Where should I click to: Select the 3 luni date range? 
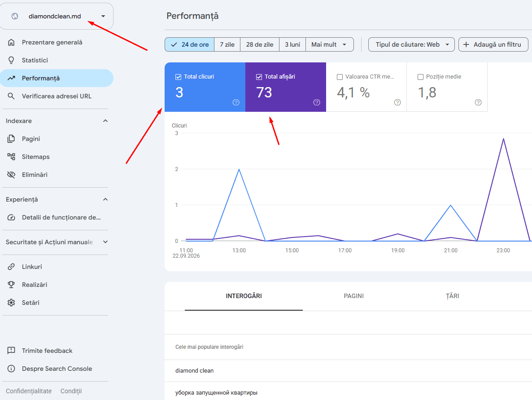[292, 44]
